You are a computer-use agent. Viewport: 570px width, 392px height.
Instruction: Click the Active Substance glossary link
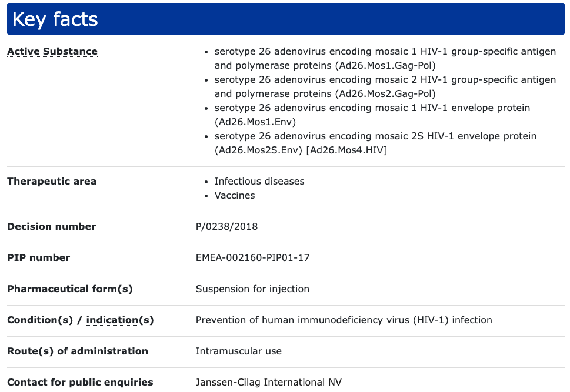(52, 52)
